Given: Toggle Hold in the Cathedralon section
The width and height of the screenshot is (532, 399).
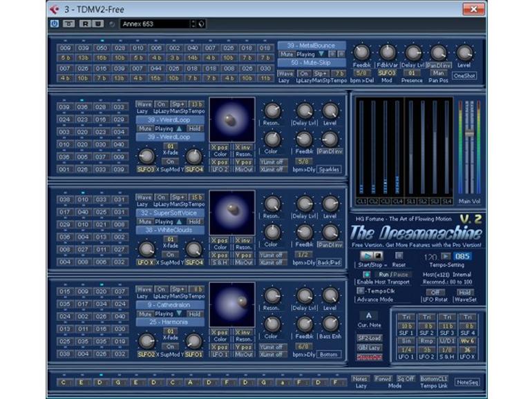Looking at the screenshot, I should 195,314.
